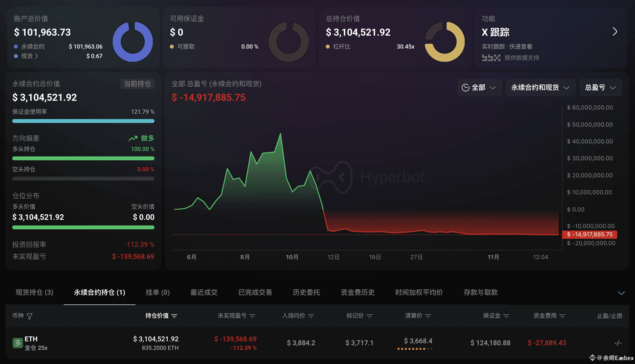This screenshot has width=635, height=364.
Task: Open the X 跟踪 arrow
Action: tap(615, 32)
